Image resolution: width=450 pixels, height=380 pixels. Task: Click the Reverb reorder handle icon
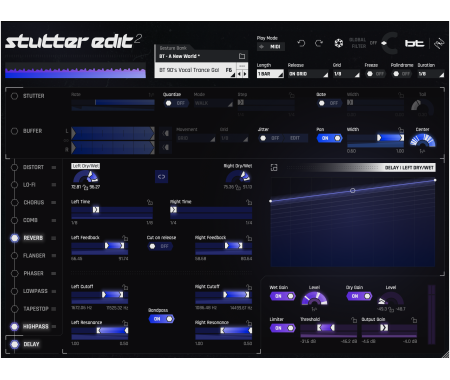click(x=54, y=238)
